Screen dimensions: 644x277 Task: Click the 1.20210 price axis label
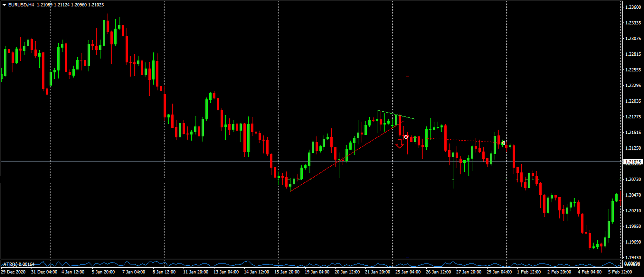click(x=633, y=210)
